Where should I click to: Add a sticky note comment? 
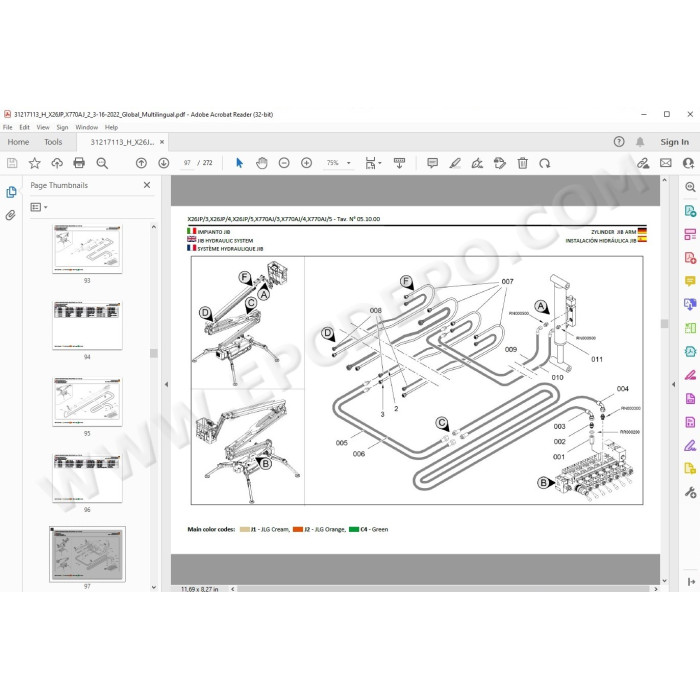(432, 163)
